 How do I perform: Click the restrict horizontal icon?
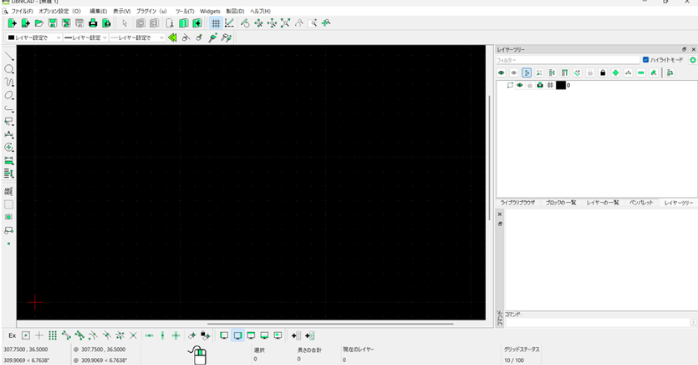pos(150,336)
